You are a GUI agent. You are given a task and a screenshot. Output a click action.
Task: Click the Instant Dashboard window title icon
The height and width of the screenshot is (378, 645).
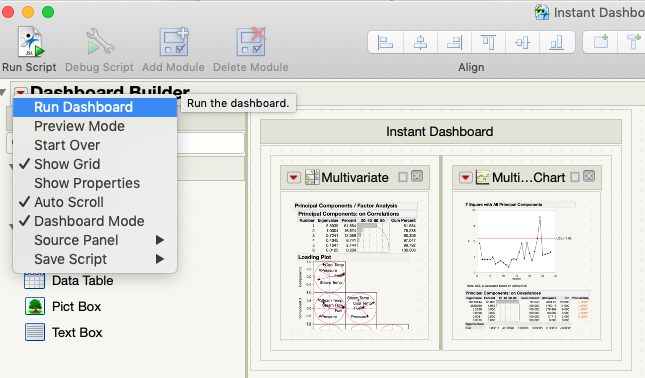coord(542,12)
